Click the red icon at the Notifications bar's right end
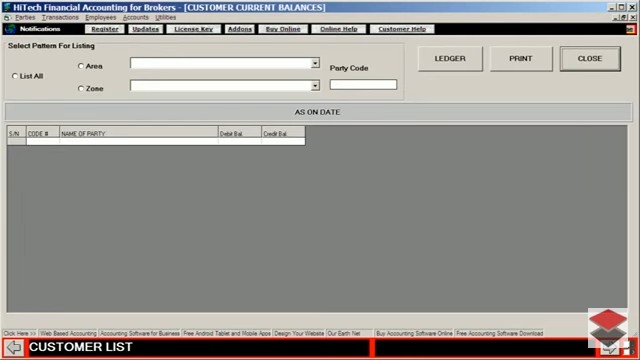 tap(630, 29)
